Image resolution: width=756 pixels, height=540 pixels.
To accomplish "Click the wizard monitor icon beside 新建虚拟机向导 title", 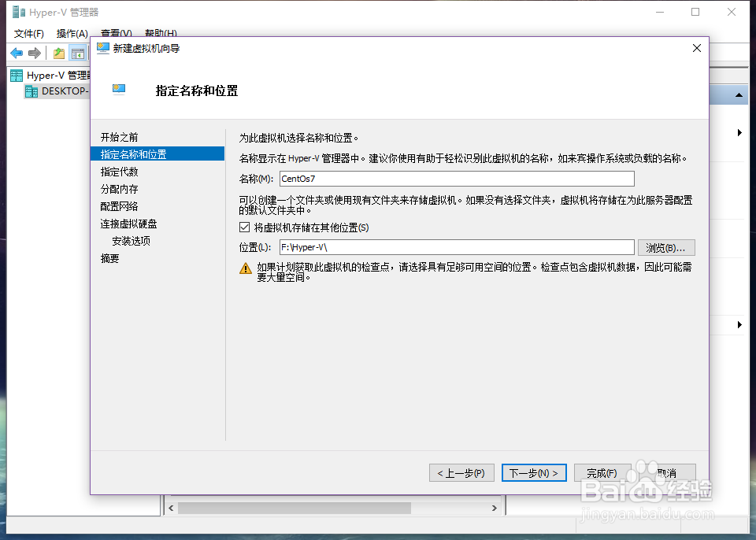I will (x=103, y=48).
